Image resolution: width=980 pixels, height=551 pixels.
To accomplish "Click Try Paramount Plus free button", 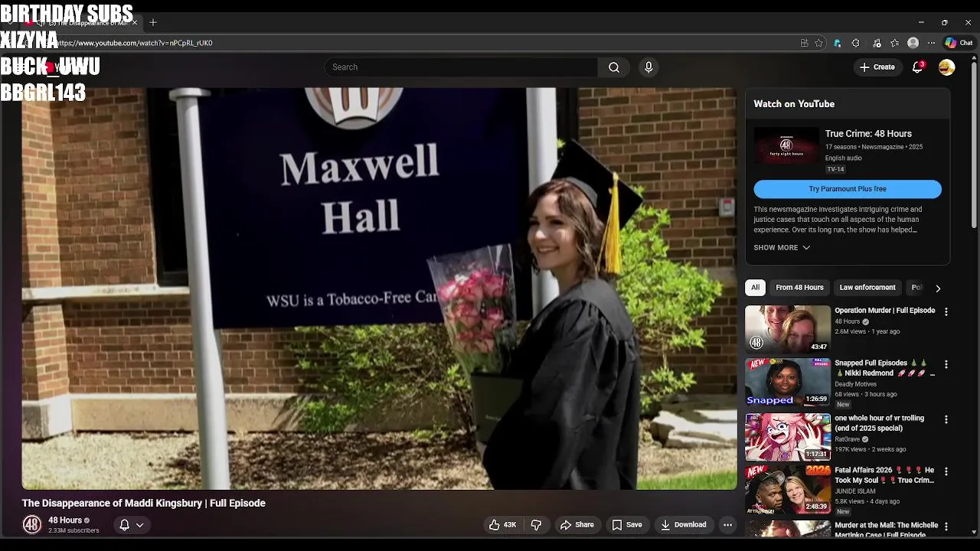I will pos(848,189).
